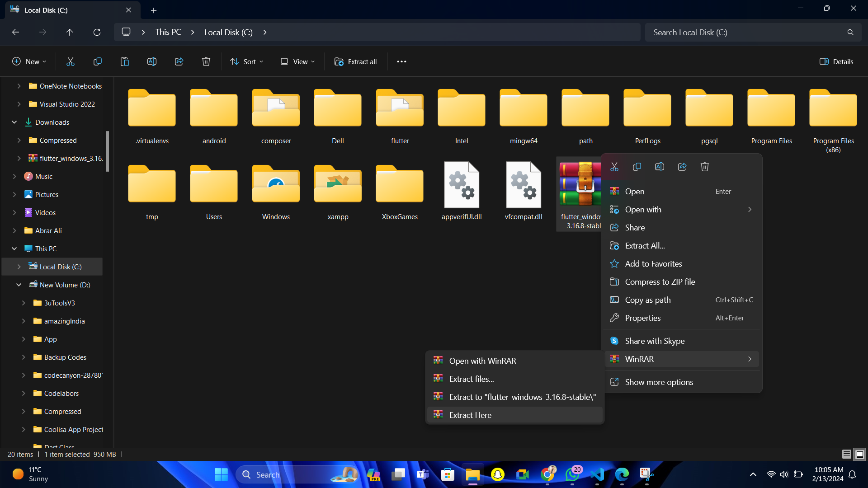Screen dimensions: 868x488
Task: Click the navigation pane scrollbar
Action: pos(108,151)
